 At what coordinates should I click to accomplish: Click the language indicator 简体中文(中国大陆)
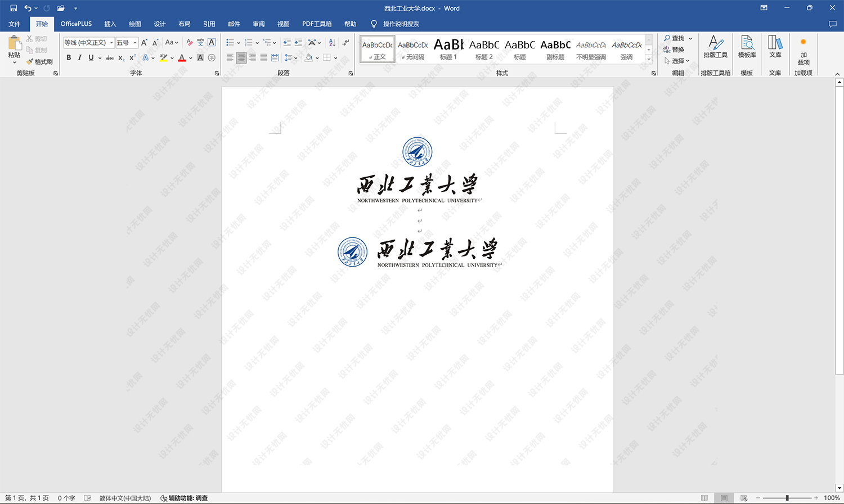click(x=125, y=498)
